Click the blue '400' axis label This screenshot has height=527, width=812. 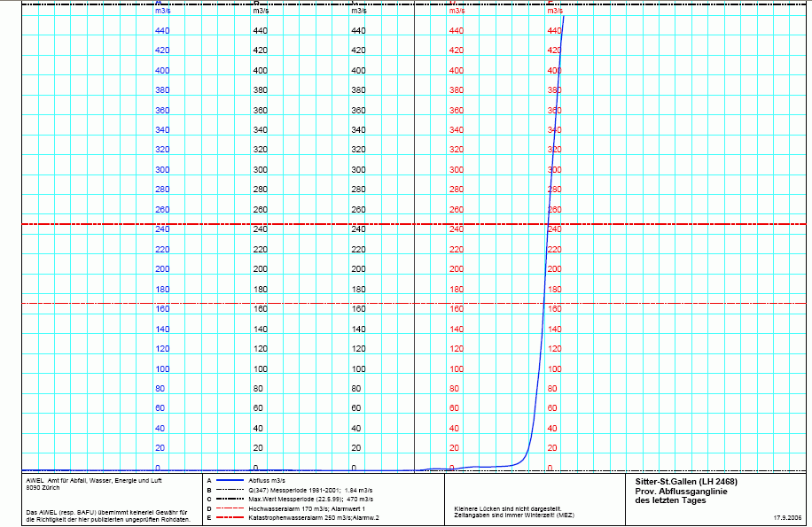[162, 70]
